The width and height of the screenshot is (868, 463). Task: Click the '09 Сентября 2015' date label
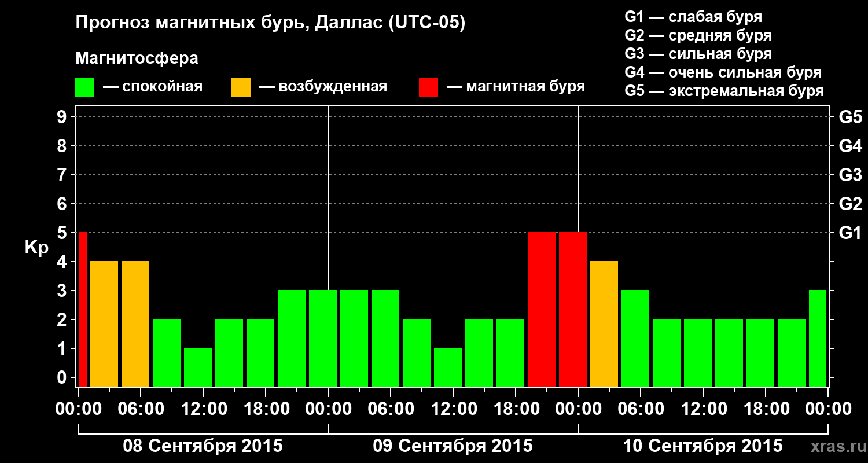[453, 446]
